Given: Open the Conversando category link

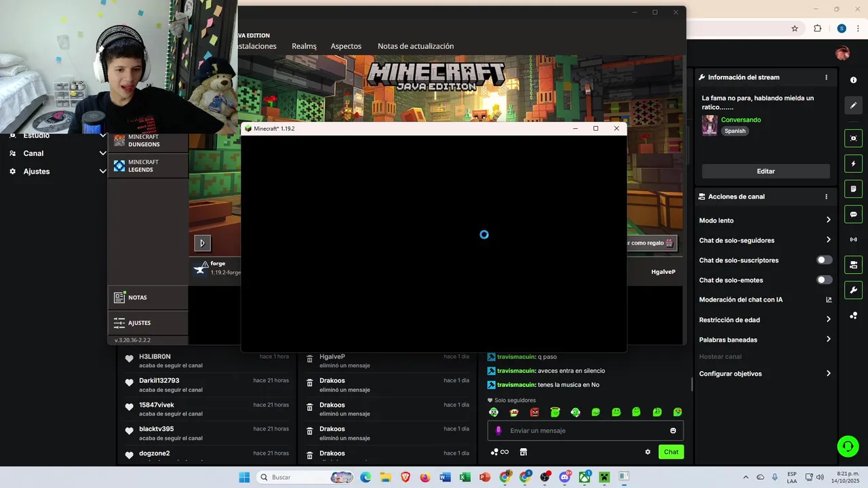Looking at the screenshot, I should [x=741, y=120].
